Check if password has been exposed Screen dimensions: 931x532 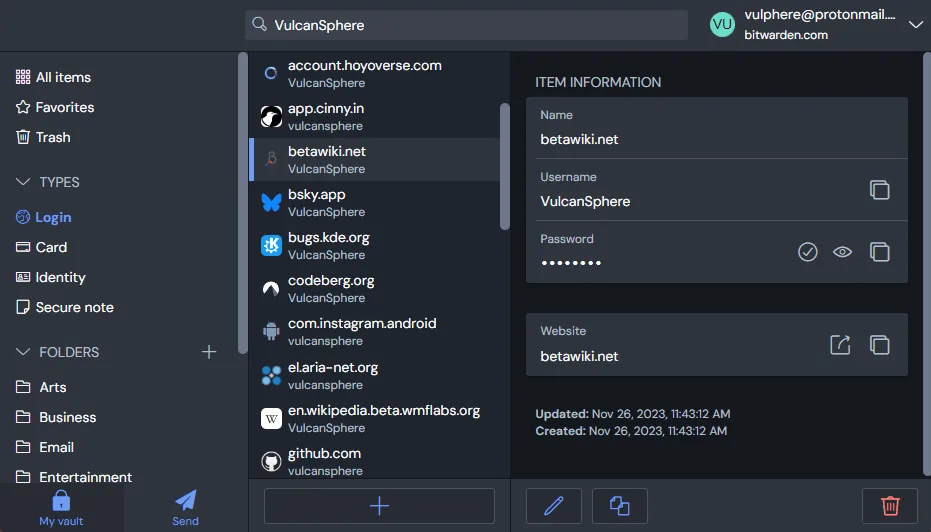(x=808, y=252)
